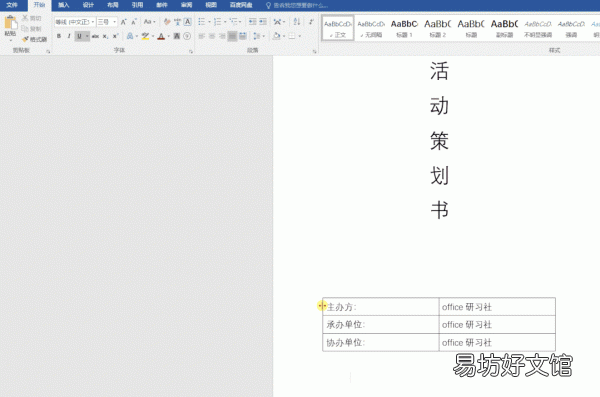This screenshot has width=600, height=397.
Task: Click the Tell Me search box
Action: pos(298,5)
